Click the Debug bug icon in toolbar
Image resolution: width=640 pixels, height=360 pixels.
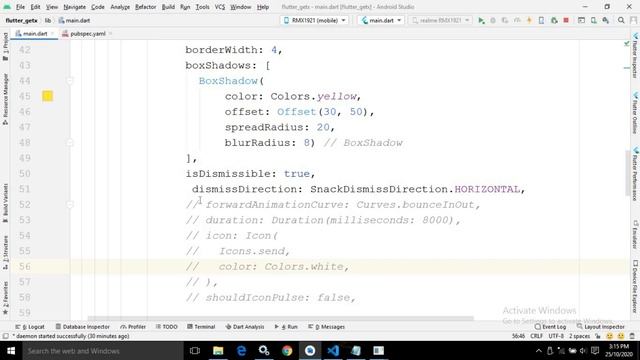click(493, 20)
